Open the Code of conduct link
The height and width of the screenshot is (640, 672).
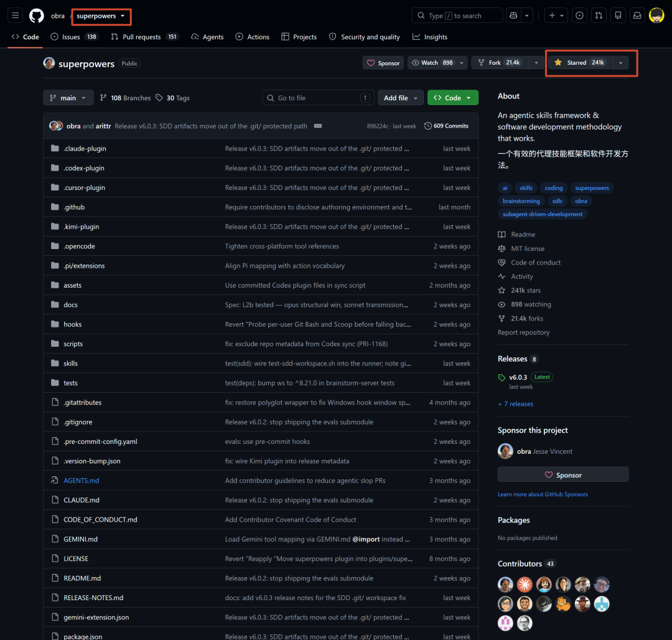click(535, 262)
